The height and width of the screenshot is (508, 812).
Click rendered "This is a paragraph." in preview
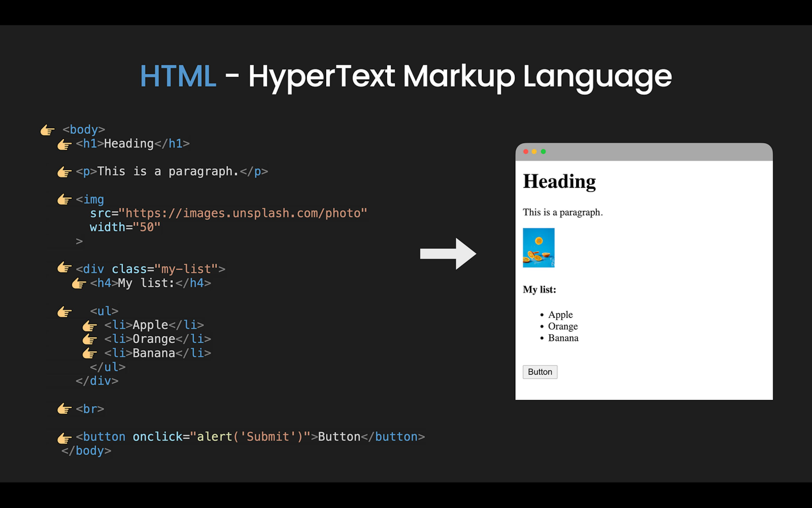coord(563,212)
